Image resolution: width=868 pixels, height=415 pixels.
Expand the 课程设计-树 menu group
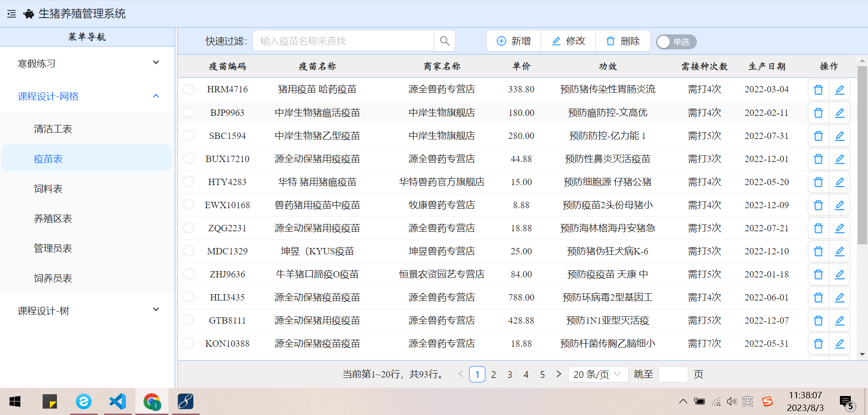coord(87,310)
